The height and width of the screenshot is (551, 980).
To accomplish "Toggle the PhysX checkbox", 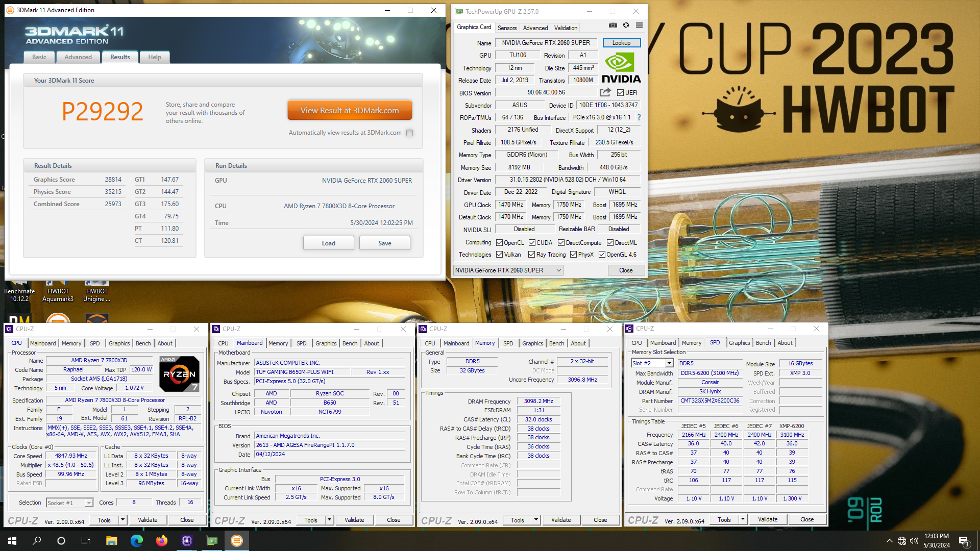I will tap(573, 255).
